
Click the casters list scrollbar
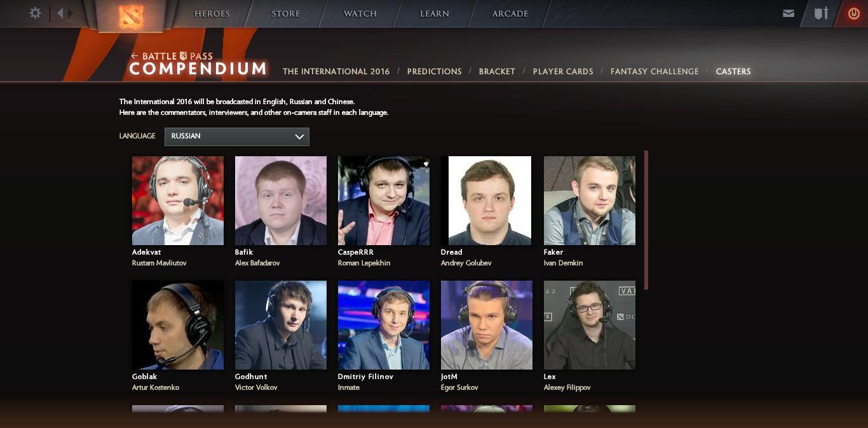646,220
